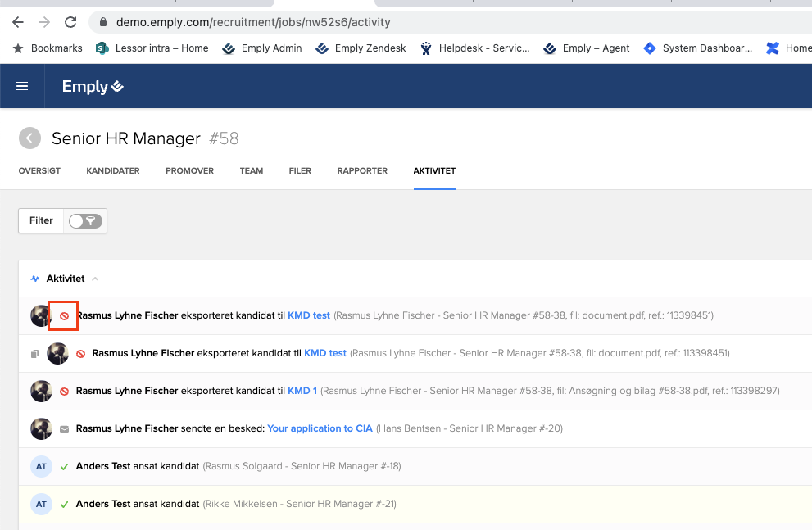Go back using the gray arrow circle
The height and width of the screenshot is (530, 812).
30,138
